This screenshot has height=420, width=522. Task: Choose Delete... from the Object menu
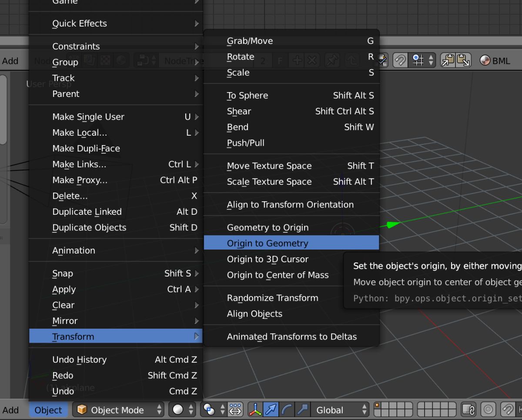(116, 196)
